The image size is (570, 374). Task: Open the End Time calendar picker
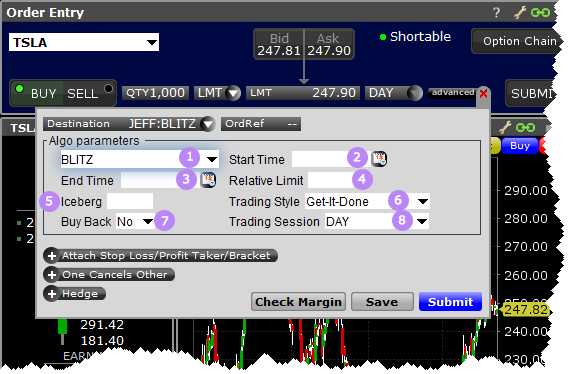point(209,180)
